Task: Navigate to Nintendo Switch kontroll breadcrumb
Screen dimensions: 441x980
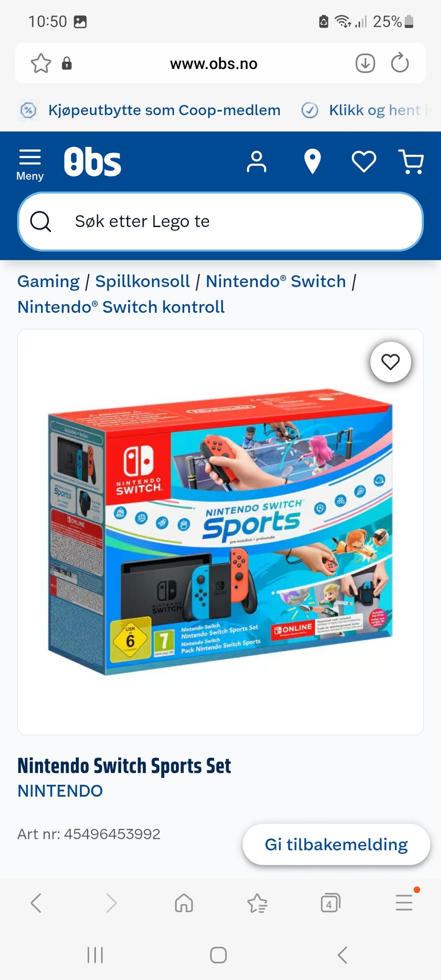Action: pos(121,307)
